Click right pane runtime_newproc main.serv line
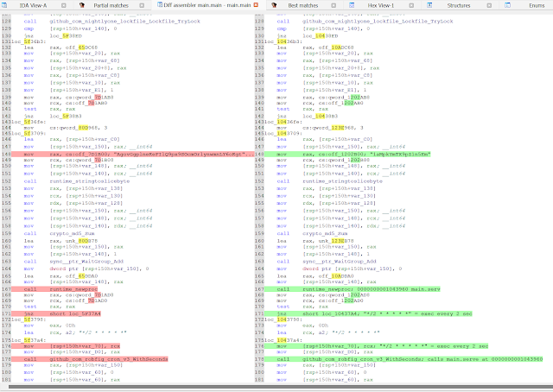The height and width of the screenshot is (392, 553). click(x=353, y=289)
